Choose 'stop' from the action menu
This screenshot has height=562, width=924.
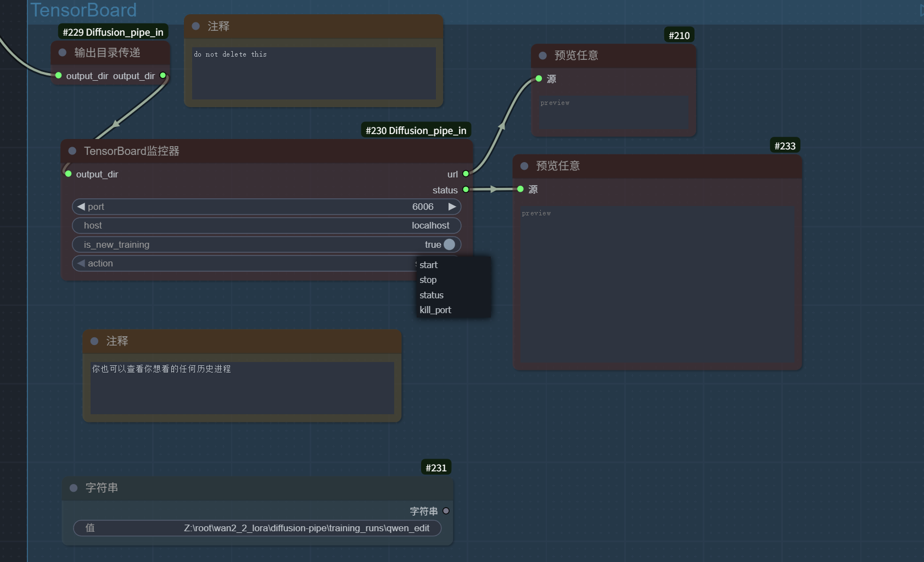[x=453, y=280]
